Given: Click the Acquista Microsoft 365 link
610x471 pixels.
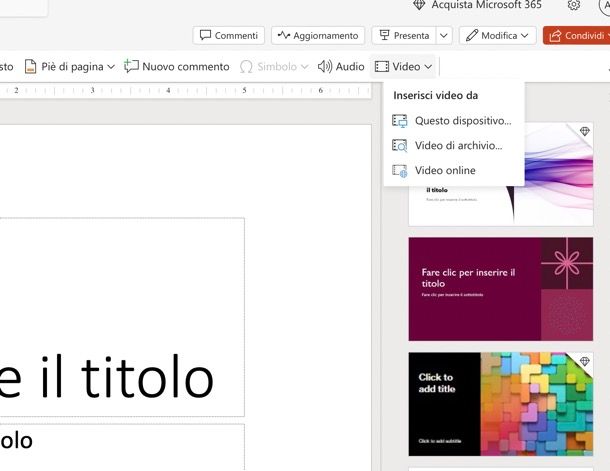Looking at the screenshot, I should 486,5.
